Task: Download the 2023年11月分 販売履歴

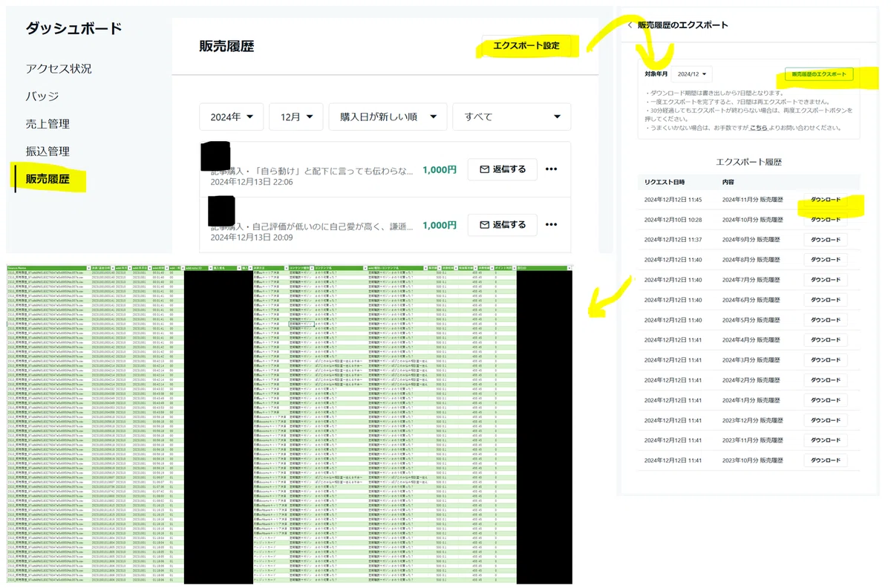Action: (x=826, y=440)
